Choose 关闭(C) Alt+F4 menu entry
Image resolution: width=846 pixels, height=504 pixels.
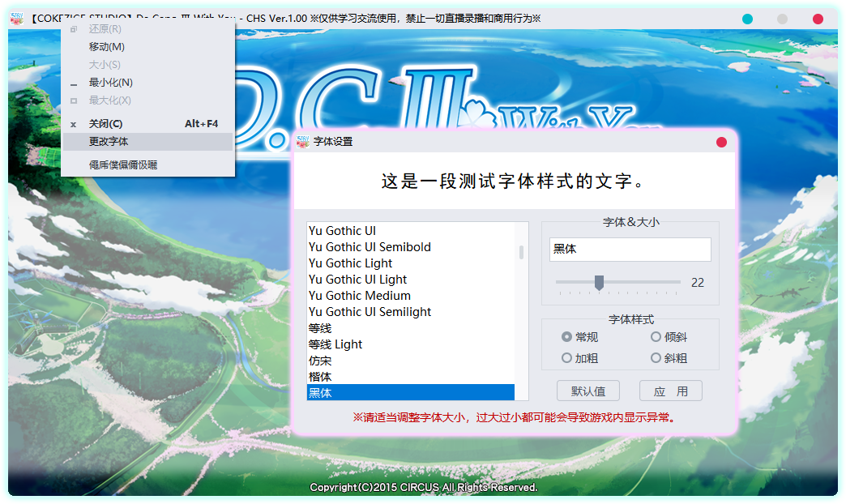coord(147,124)
